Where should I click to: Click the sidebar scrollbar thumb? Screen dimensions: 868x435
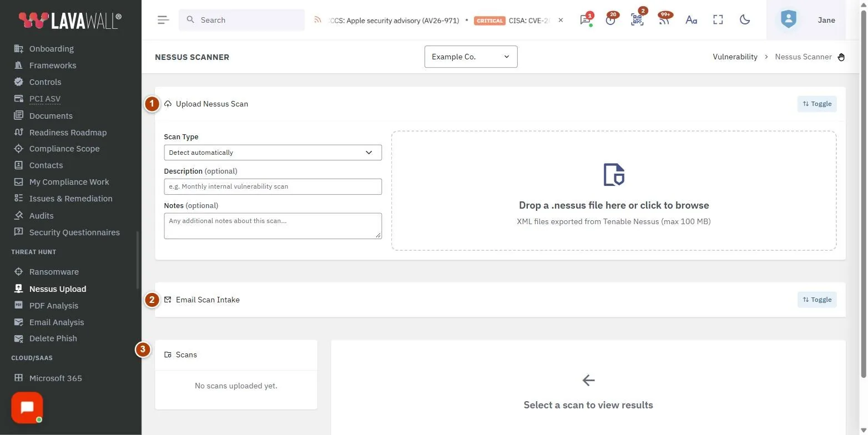coord(138,260)
